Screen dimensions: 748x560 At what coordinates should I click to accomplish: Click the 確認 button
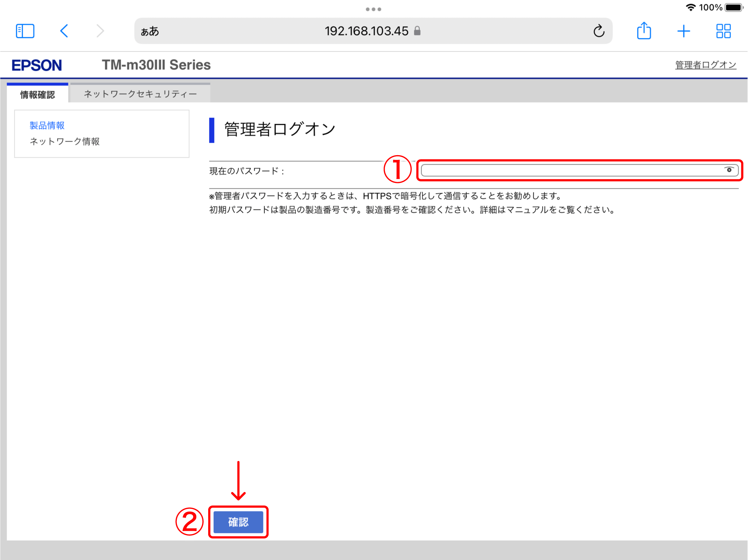click(238, 522)
